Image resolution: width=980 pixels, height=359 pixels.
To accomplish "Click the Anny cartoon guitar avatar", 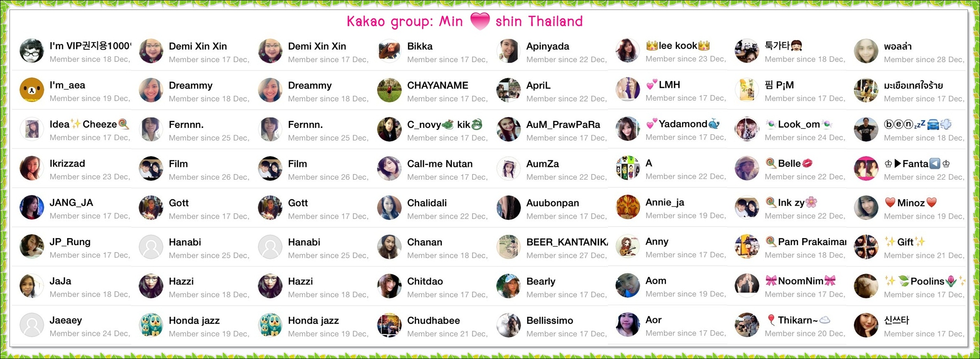I will [628, 246].
